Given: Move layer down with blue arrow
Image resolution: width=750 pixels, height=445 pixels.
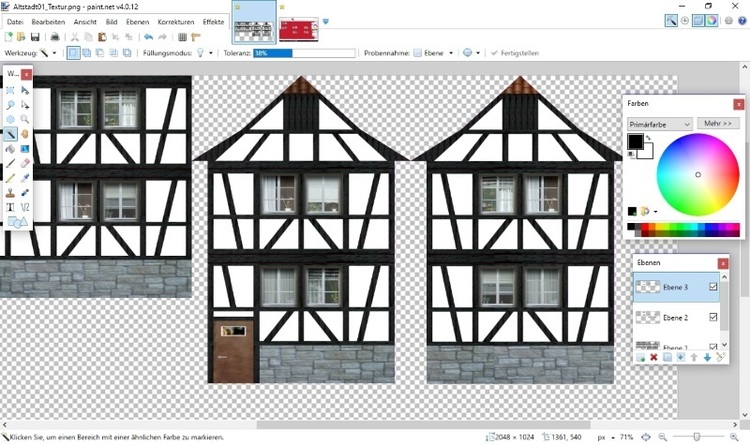Looking at the screenshot, I should tap(707, 356).
